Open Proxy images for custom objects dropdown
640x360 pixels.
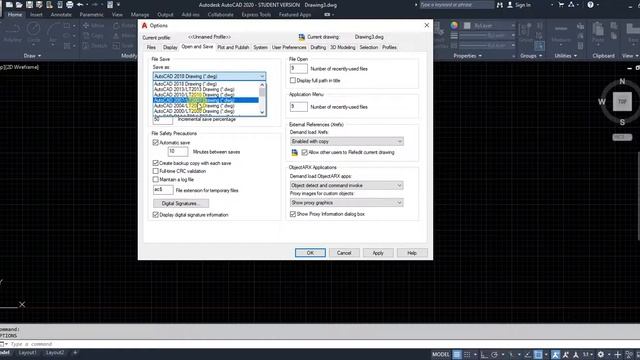347,202
